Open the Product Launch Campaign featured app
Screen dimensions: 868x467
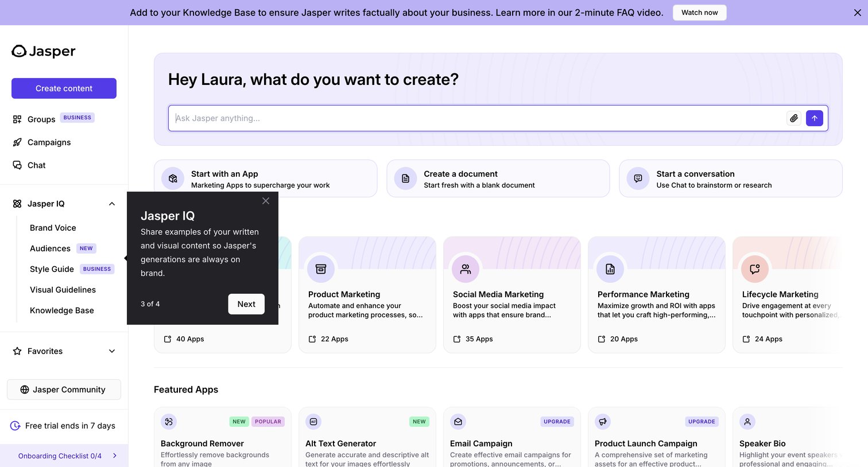coord(657,437)
